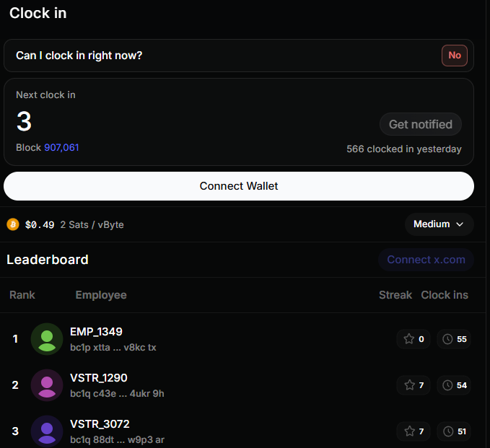Screen dimensions: 490x448
Task: Click the $0.49 fee price
Action: [x=40, y=224]
